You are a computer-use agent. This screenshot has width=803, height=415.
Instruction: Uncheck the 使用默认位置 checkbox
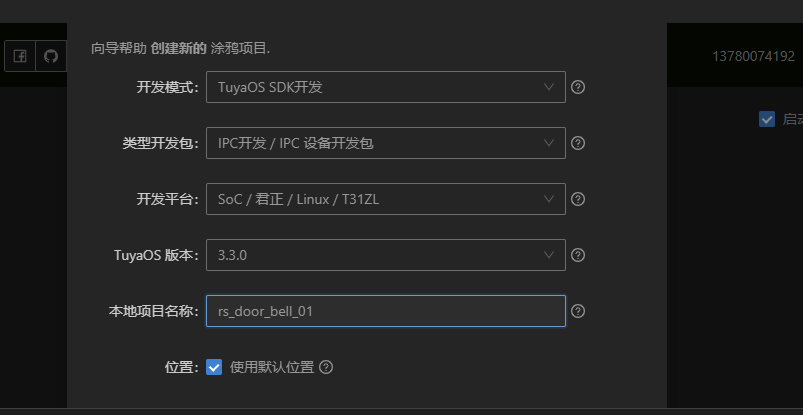click(214, 367)
